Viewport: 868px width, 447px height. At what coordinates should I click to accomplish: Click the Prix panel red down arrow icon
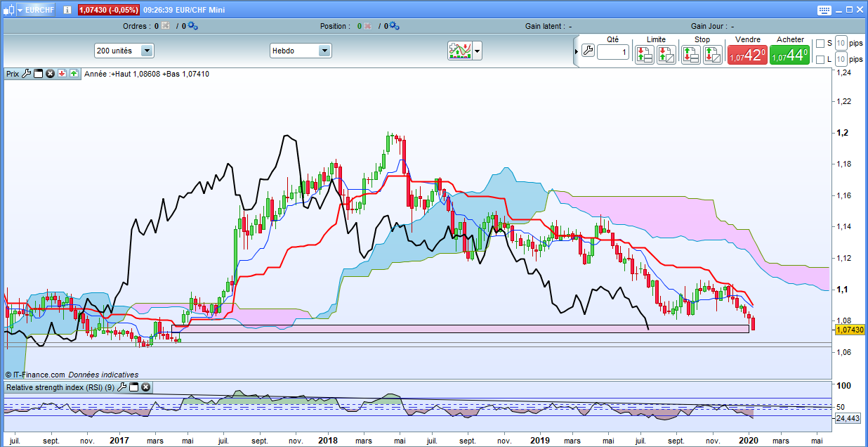pos(62,73)
